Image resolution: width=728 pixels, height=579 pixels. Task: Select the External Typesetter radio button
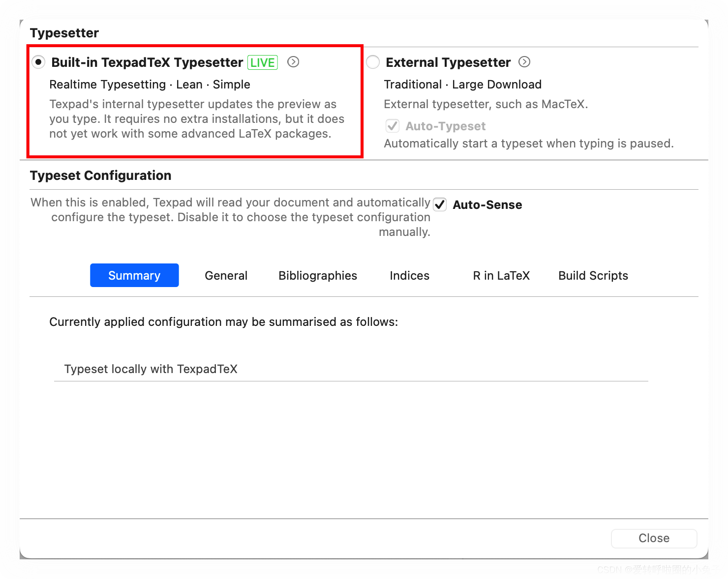tap(373, 62)
